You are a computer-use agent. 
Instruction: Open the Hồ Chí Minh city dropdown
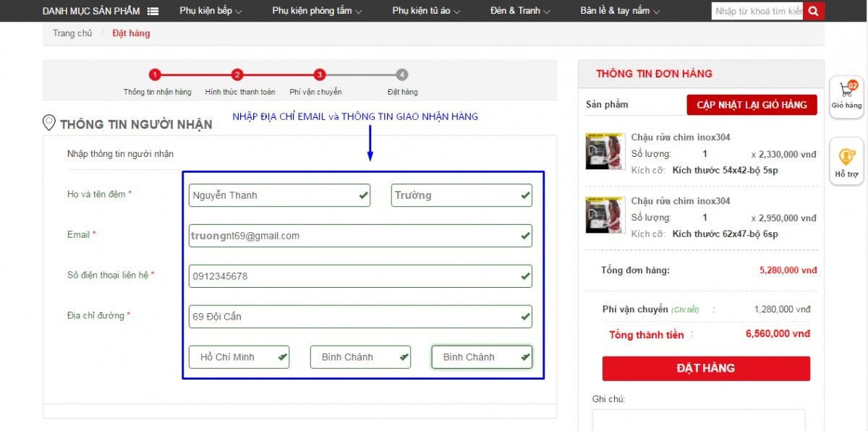[239, 357]
